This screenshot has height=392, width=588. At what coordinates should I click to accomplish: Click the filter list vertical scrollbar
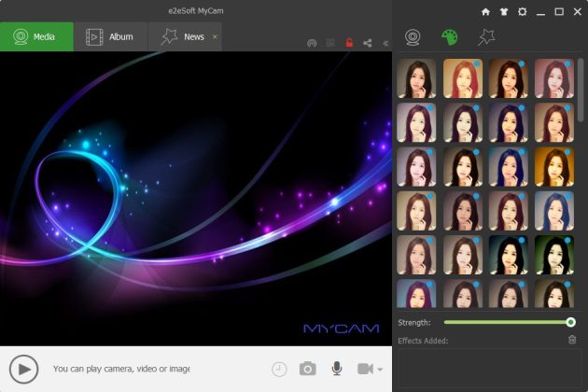581,90
